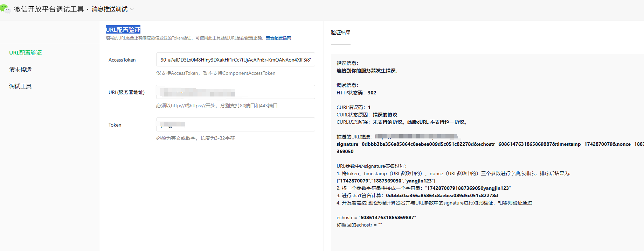This screenshot has height=251, width=644.
Task: Click the hint 长度为3-32字符
Action: (x=195, y=138)
